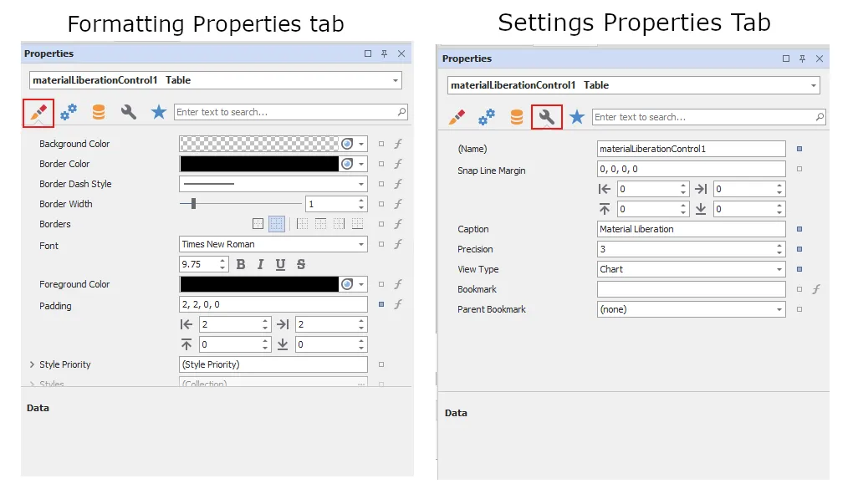This screenshot has height=504, width=853.
Task: Toggle bottom border option
Action: click(x=357, y=224)
